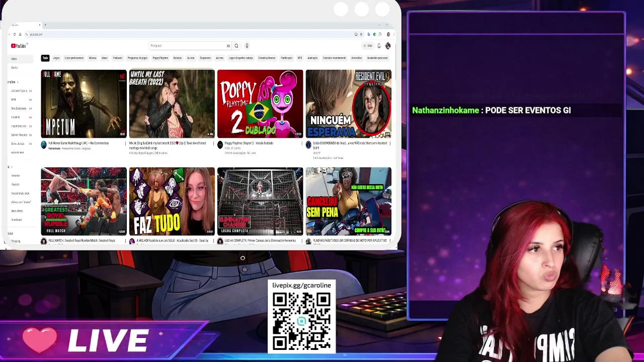Open the Shorts sidebar item
Image resolution: width=644 pixels, height=362 pixels.
tap(20, 67)
